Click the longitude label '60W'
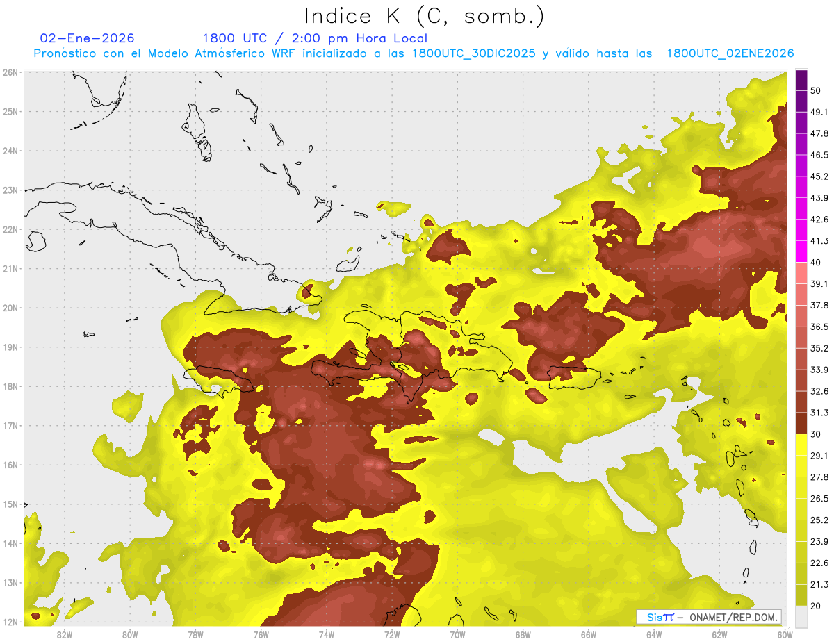834x644 pixels. tap(785, 635)
